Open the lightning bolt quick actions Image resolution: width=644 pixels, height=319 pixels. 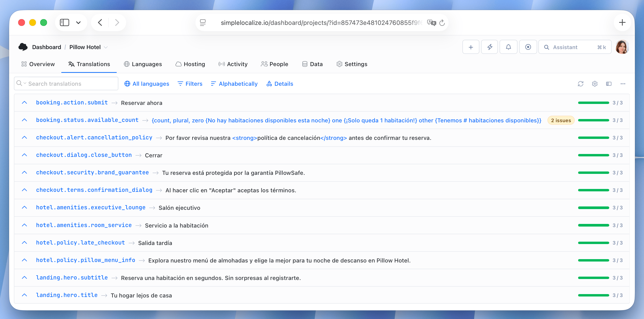pyautogui.click(x=489, y=47)
